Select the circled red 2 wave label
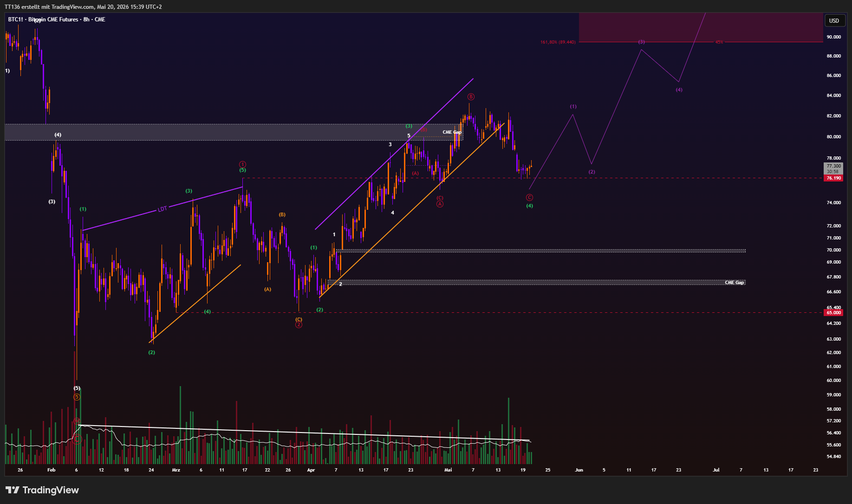This screenshot has width=852, height=504. pos(299,325)
